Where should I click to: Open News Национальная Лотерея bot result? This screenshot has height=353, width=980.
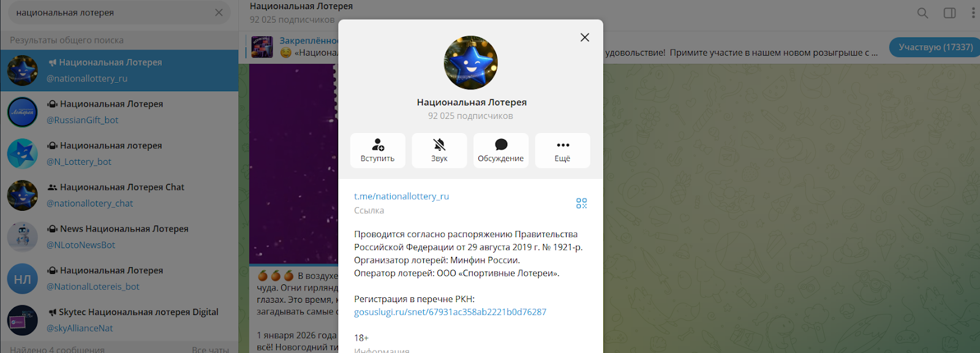coord(119,237)
